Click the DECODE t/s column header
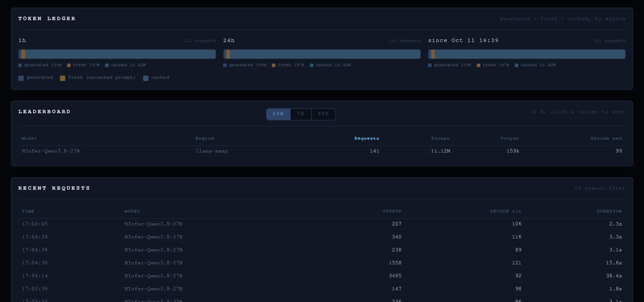 click(x=506, y=211)
